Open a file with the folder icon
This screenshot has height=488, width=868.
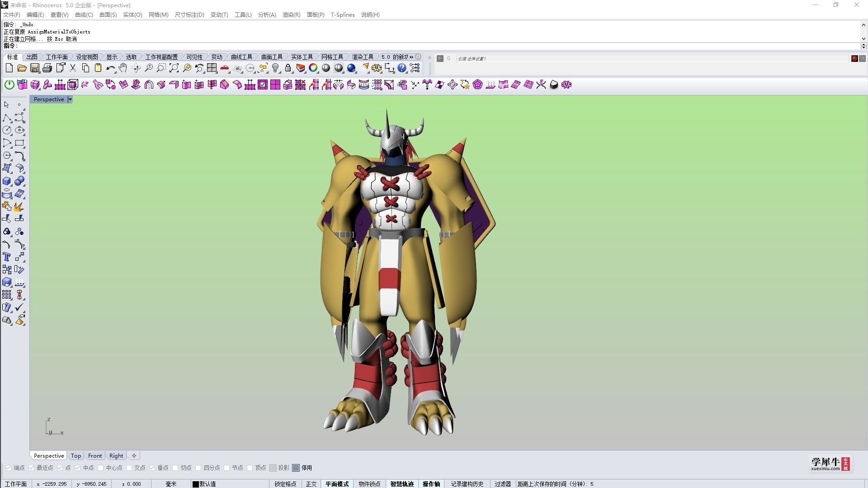pyautogui.click(x=22, y=68)
